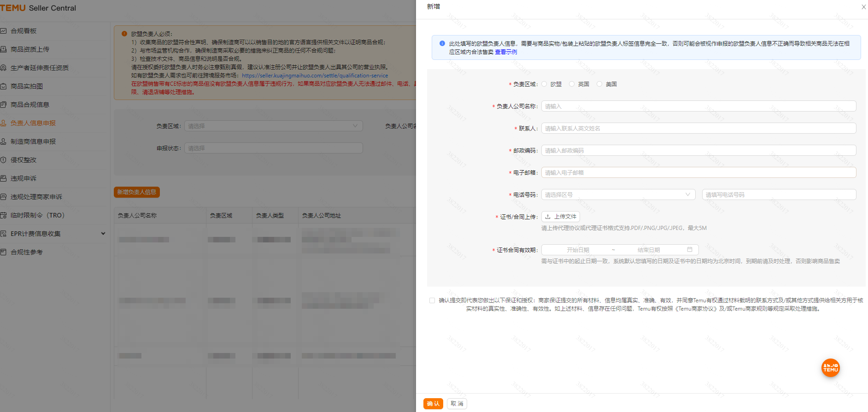This screenshot has height=412, width=868.
Task: Check the 确认提交 authorization checkbox
Action: (432, 300)
